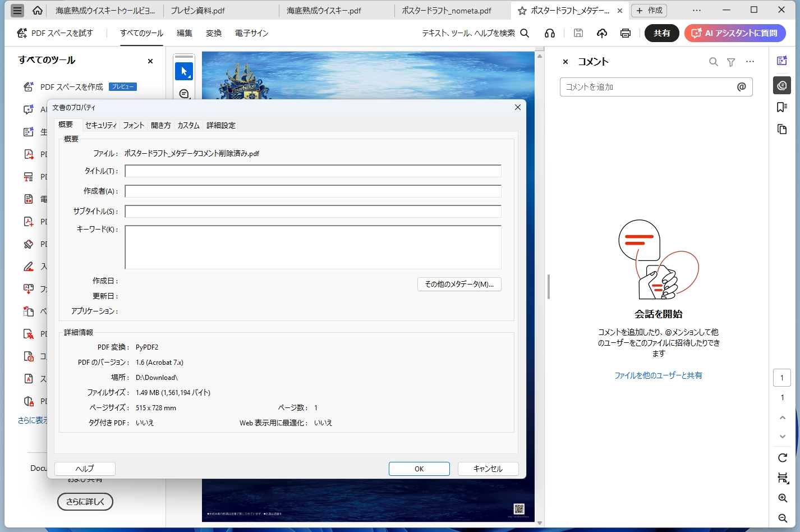Click その他のメタデータ button
800x532 pixels.
pyautogui.click(x=459, y=284)
